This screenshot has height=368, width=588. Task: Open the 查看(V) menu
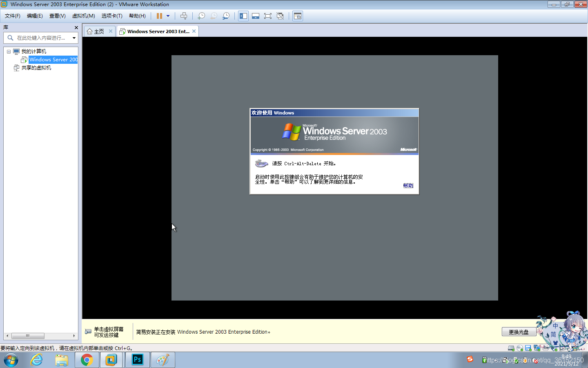[x=58, y=16]
